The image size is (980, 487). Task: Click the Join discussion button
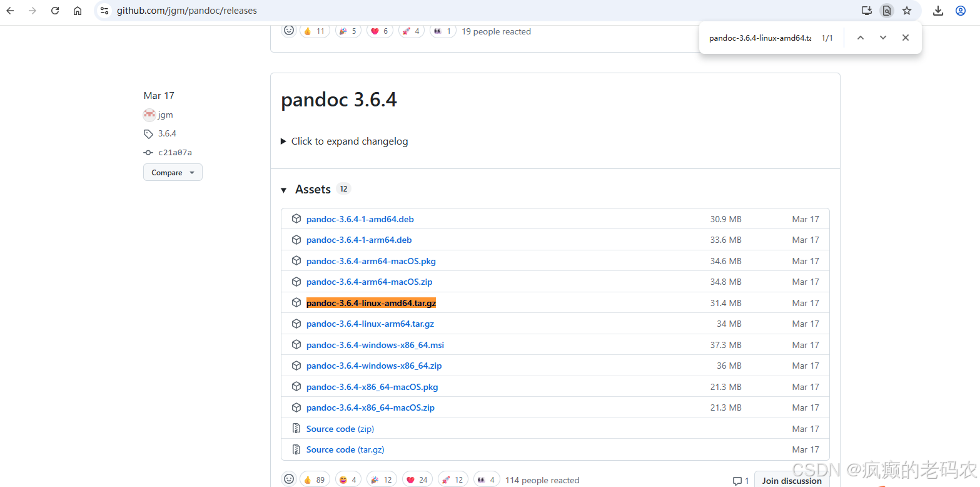coord(792,480)
